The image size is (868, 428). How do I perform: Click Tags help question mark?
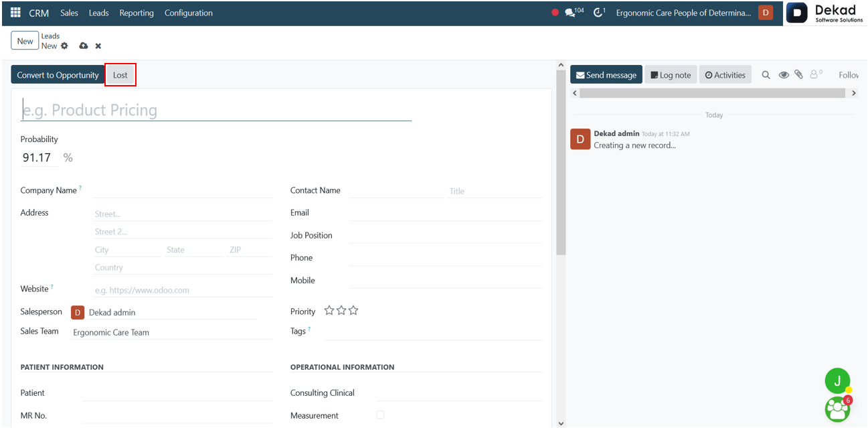pos(309,329)
